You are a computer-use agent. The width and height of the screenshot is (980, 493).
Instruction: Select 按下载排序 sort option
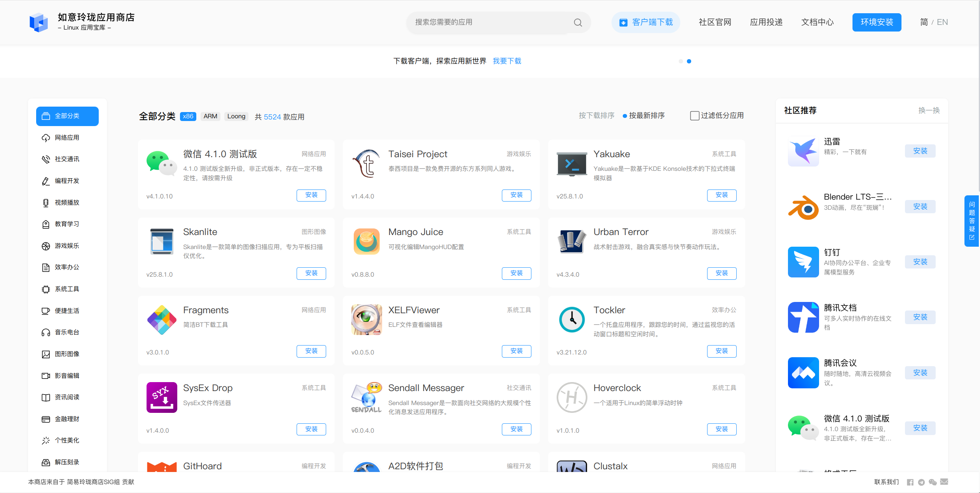click(596, 116)
